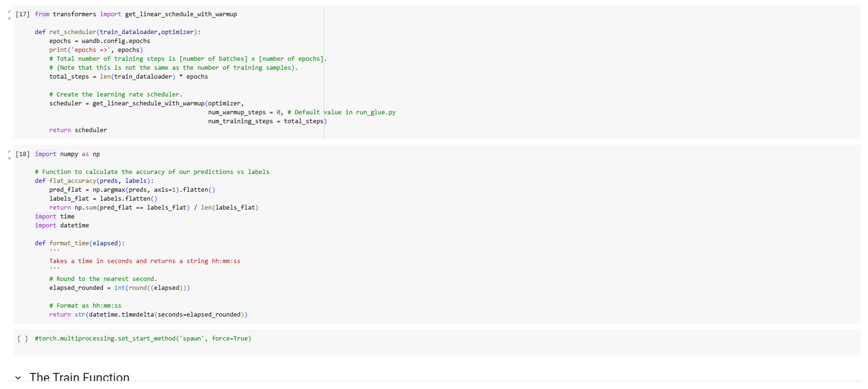
Task: Click the elapsed_rounded assignment line
Action: point(119,288)
